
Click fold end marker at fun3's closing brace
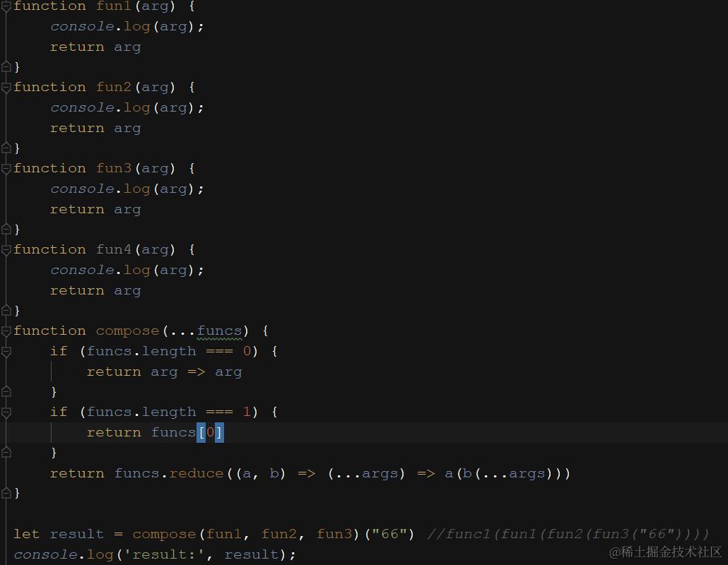pos(6,229)
